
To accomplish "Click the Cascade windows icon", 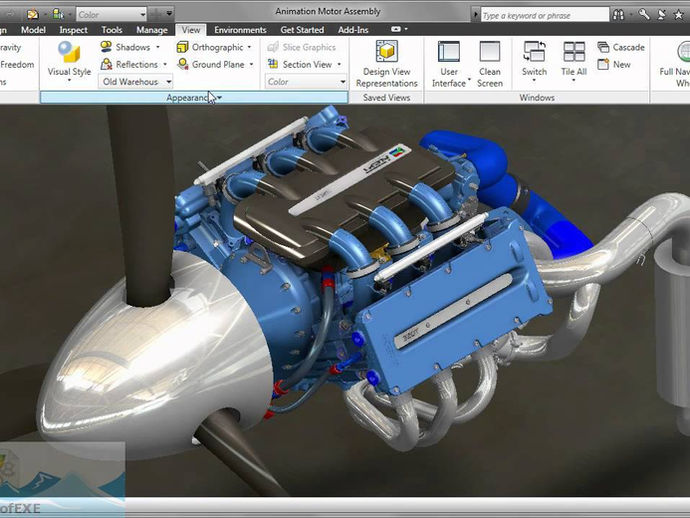I will point(603,47).
